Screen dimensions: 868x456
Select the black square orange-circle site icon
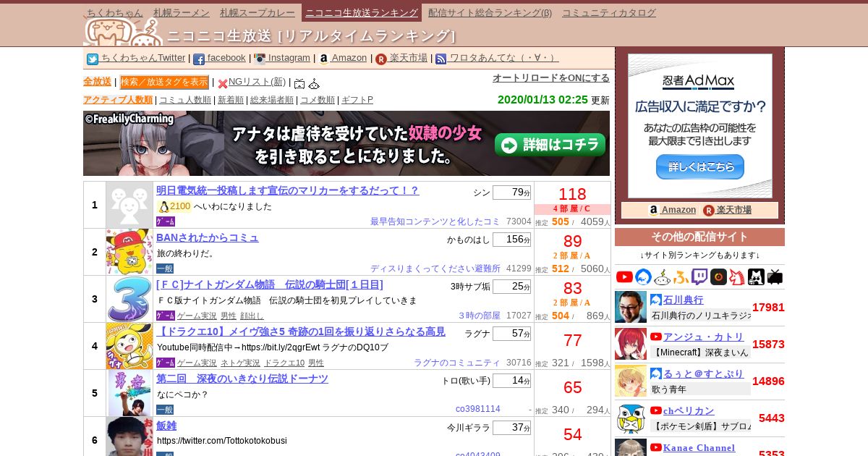(x=718, y=276)
